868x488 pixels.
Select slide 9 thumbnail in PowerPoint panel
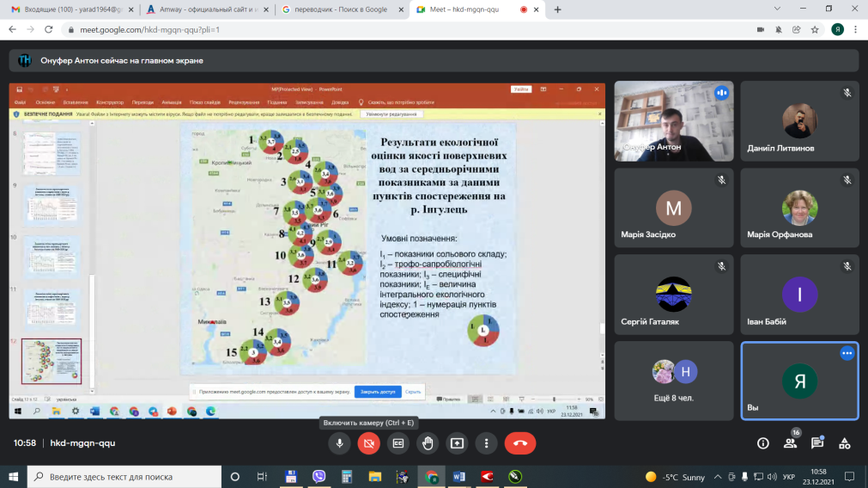(52, 205)
